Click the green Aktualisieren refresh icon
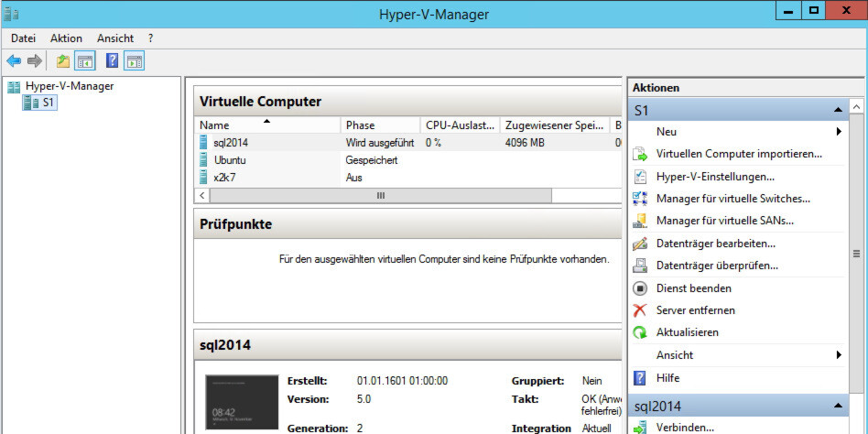The image size is (868, 434). (x=640, y=332)
